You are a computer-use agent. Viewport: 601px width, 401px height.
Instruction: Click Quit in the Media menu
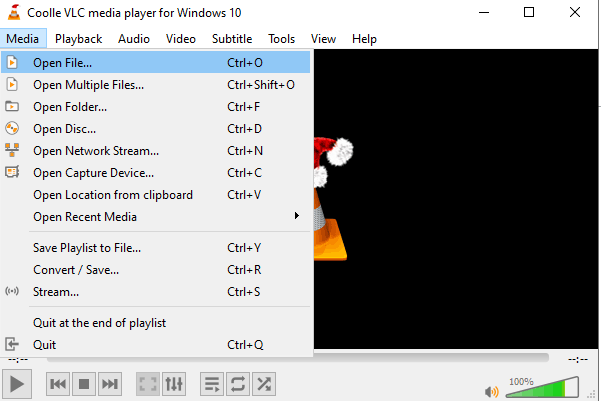[x=45, y=345]
